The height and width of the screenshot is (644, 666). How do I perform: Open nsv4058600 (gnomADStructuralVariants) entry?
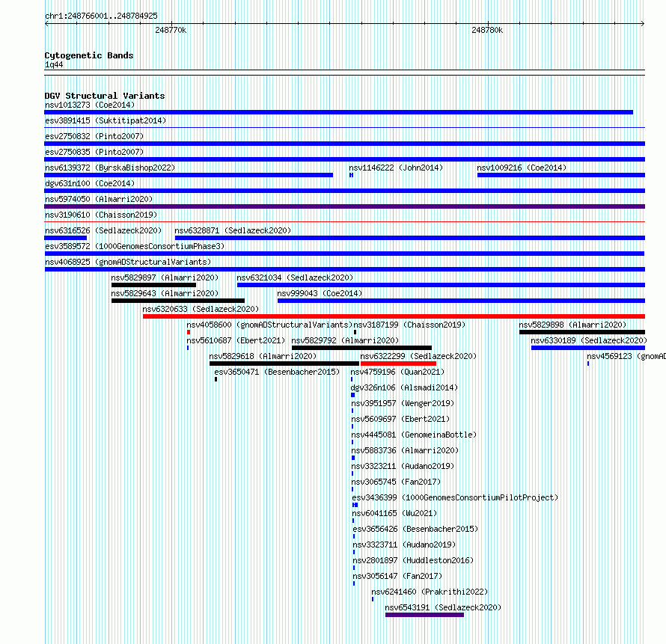click(269, 325)
